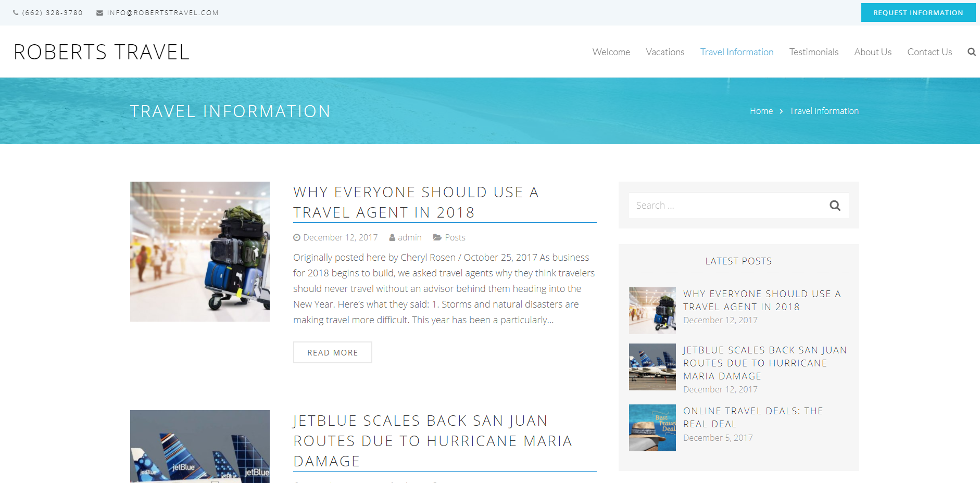The width and height of the screenshot is (980, 483).
Task: Click the admin author link
Action: [410, 237]
